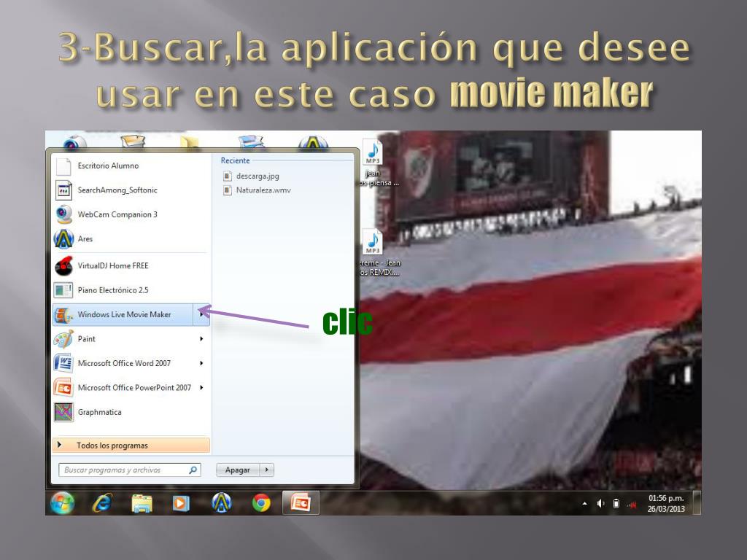Click the PowerPoint 2007 icon in menu
Image resolution: width=747 pixels, height=560 pixels.
(x=63, y=388)
